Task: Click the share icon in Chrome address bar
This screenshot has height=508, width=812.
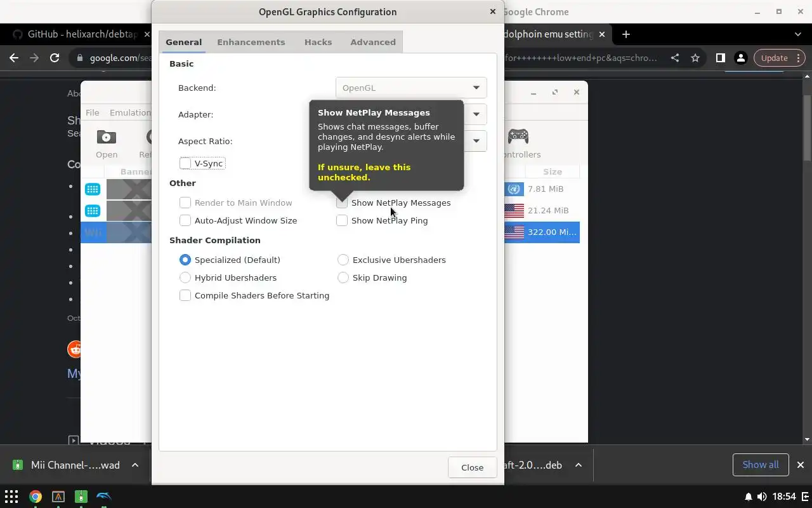Action: [x=675, y=58]
